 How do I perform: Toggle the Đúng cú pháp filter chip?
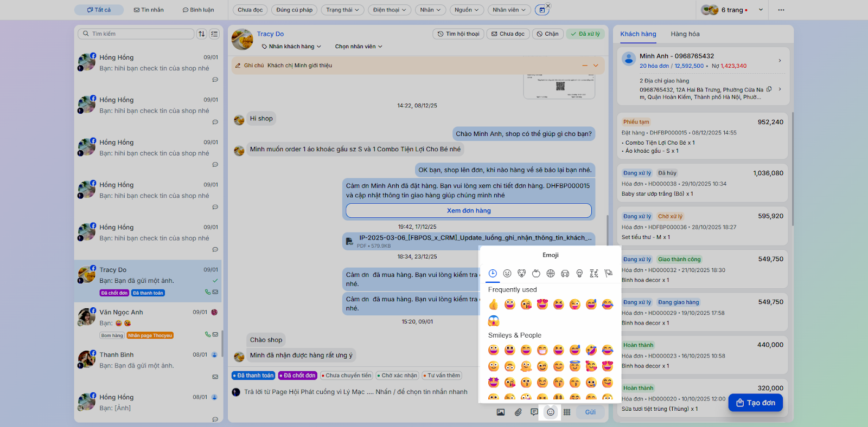click(294, 10)
